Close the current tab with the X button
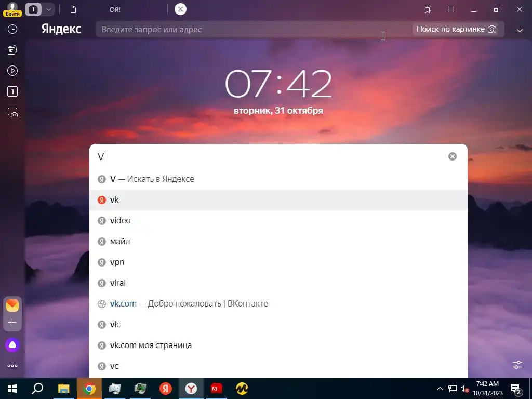Image resolution: width=532 pixels, height=399 pixels. coord(180,9)
